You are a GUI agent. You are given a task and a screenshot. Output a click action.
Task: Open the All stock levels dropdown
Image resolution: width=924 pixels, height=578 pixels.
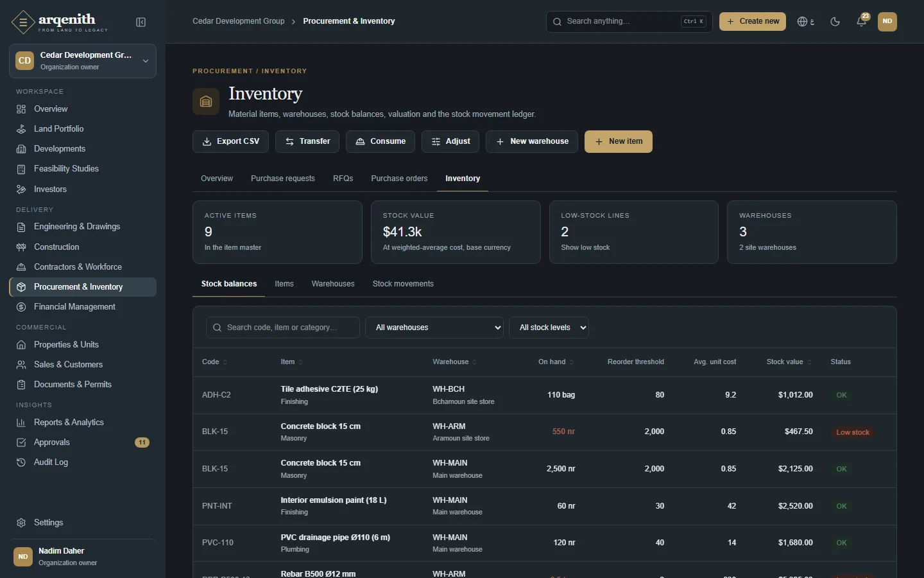[549, 328]
